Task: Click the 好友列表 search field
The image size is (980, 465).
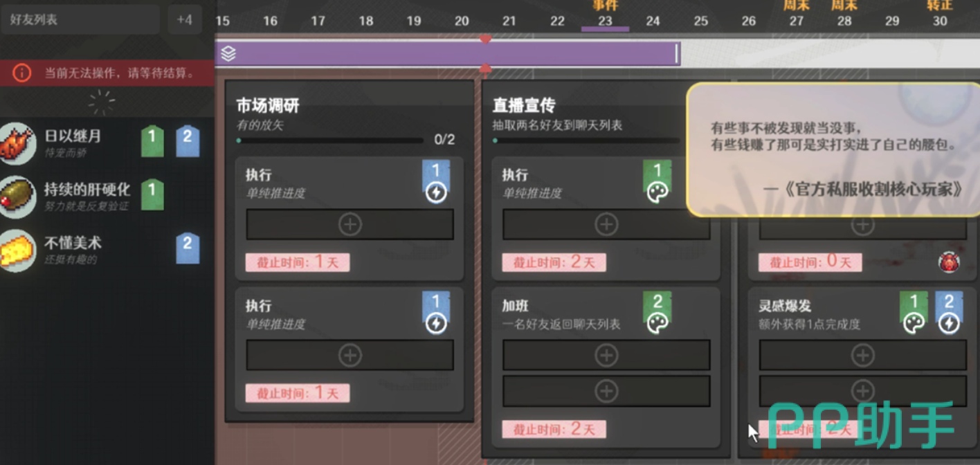Action: [80, 19]
